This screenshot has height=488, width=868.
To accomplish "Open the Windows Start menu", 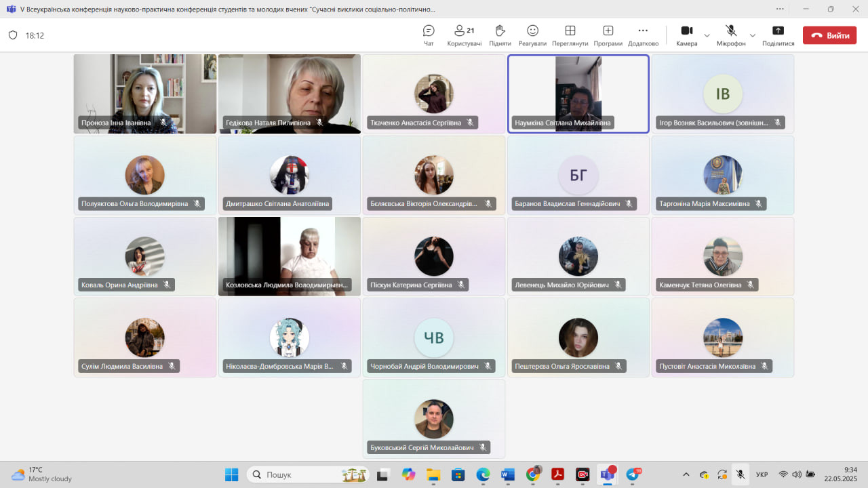I will pyautogui.click(x=231, y=474).
